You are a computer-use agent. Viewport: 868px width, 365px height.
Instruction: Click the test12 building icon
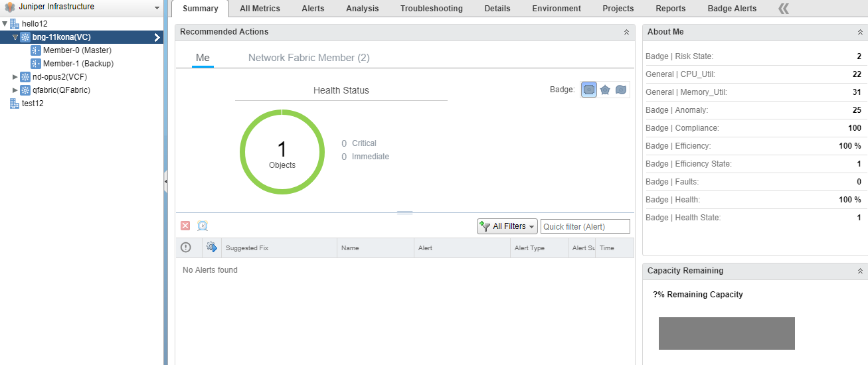click(15, 104)
